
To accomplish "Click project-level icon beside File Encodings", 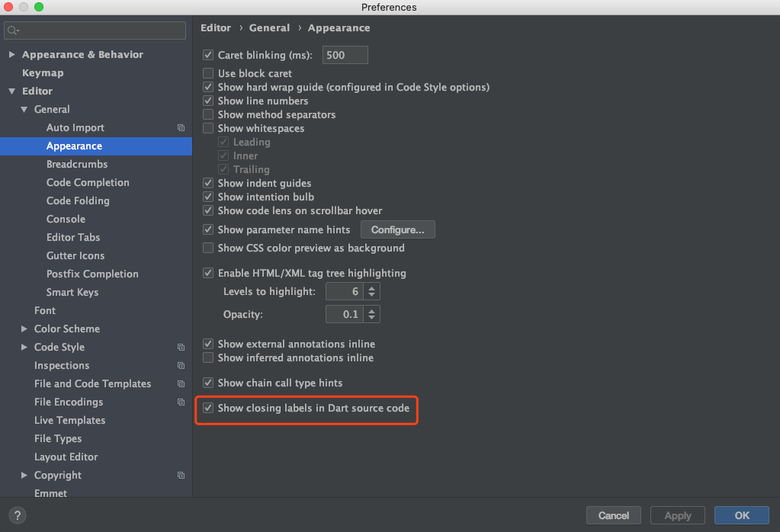I will [181, 402].
